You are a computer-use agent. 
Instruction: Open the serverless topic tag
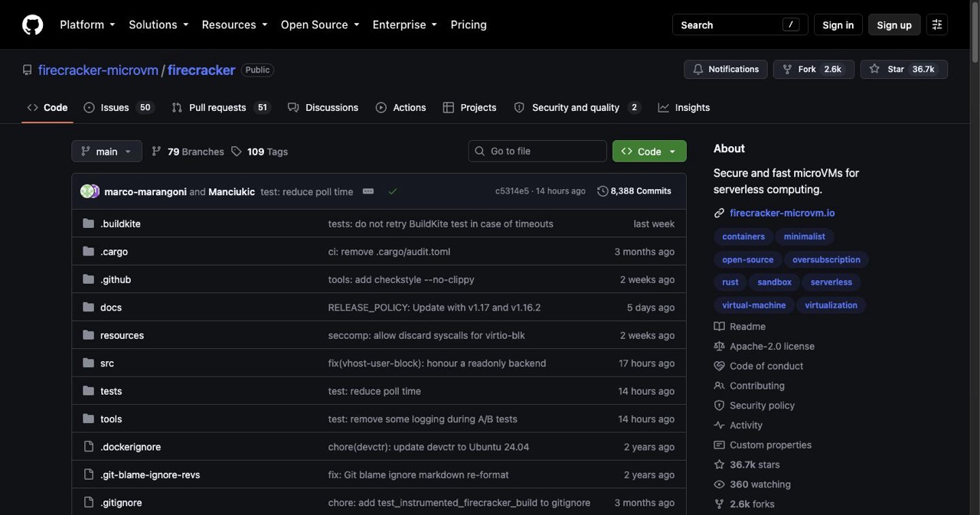tap(831, 282)
